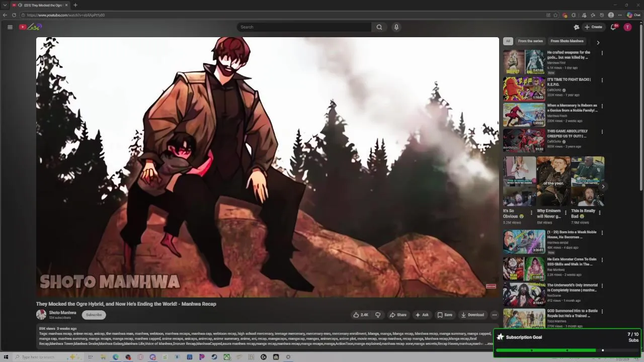The image size is (644, 362).
Task: Click the Ask button
Action: coord(422,315)
